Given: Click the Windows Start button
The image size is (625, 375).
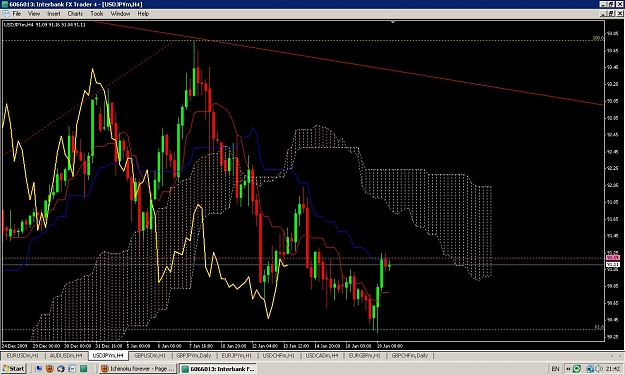Looking at the screenshot, I should click(14, 369).
